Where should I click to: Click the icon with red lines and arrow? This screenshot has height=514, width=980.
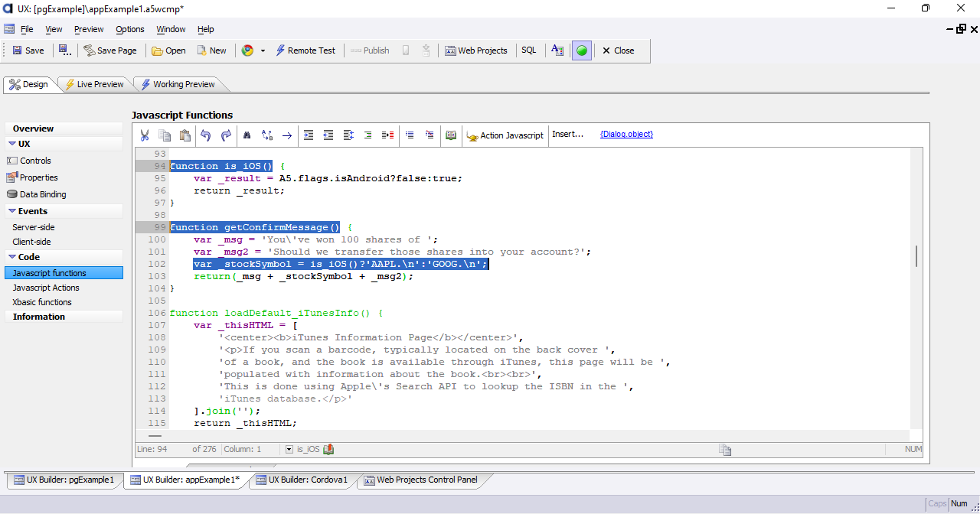(388, 135)
